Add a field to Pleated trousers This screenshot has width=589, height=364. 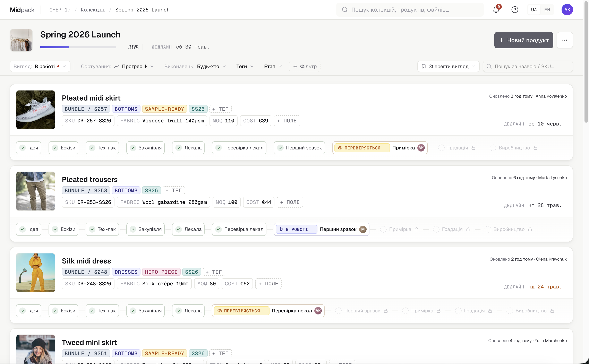click(290, 202)
